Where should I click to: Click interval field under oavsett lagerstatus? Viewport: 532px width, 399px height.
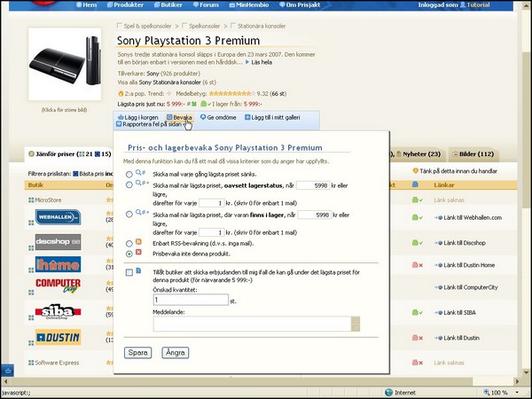[212, 203]
